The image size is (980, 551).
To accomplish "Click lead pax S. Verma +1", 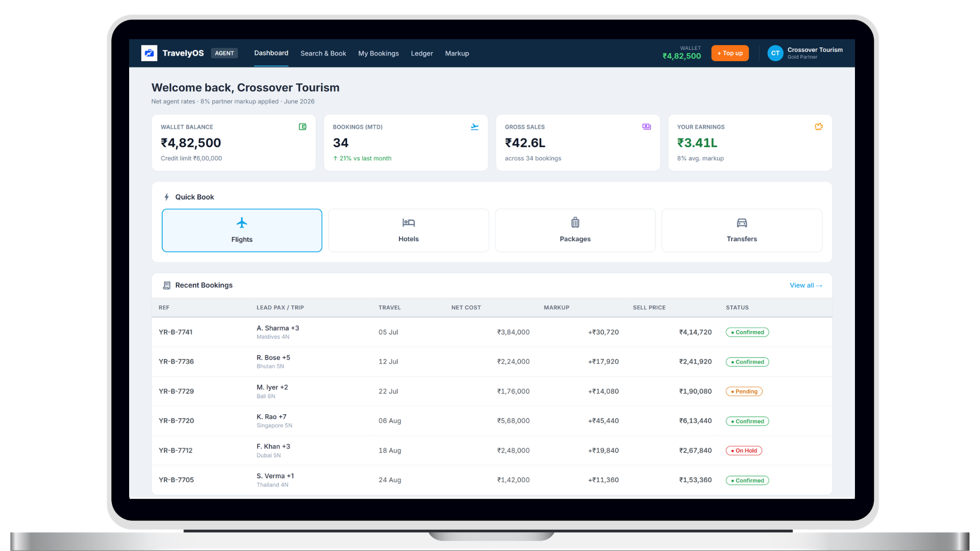I will 275,476.
